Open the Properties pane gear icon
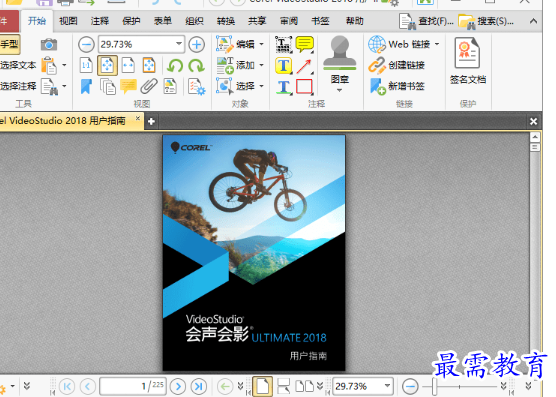Image resolution: width=556 pixels, height=397 pixels. [x=196, y=86]
